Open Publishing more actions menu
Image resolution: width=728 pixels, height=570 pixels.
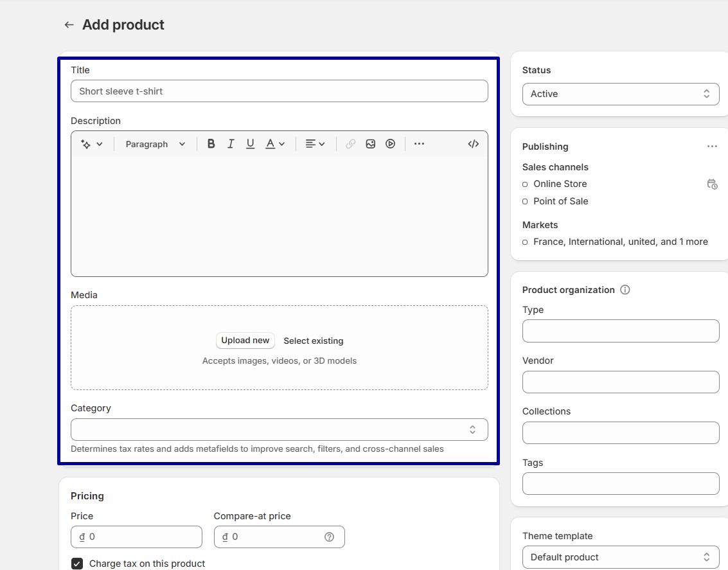click(712, 147)
